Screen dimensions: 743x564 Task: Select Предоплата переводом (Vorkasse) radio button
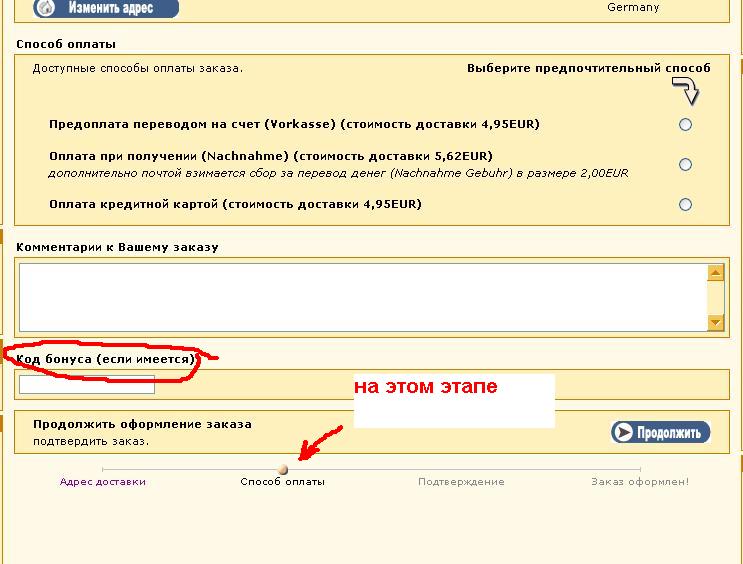click(685, 125)
